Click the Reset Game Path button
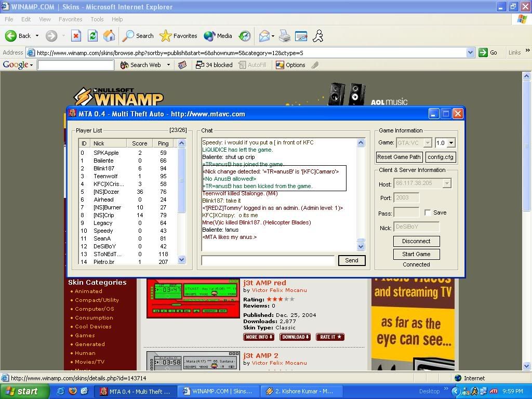 400,157
